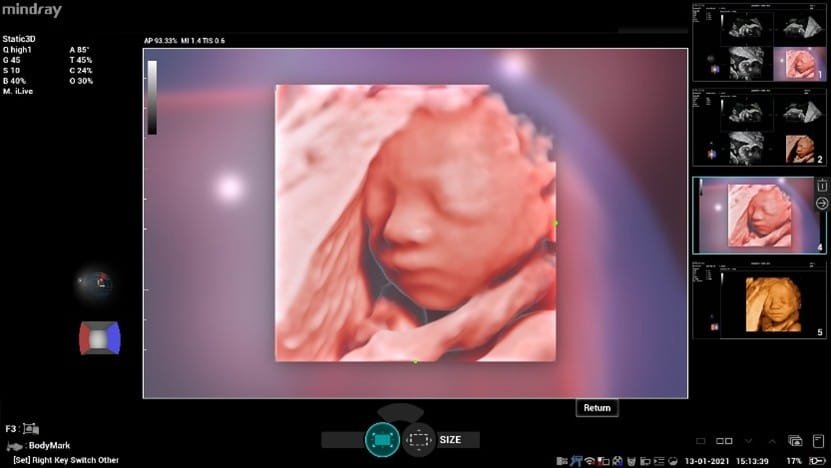
Task: Collapse the thumbnail list with up chevron
Action: pos(771,440)
